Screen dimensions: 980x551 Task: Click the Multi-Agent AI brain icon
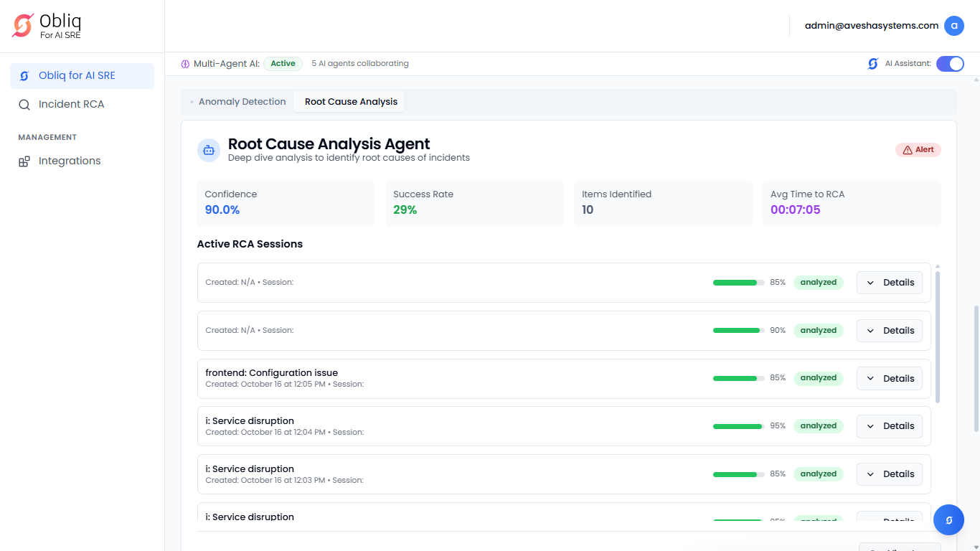tap(185, 64)
